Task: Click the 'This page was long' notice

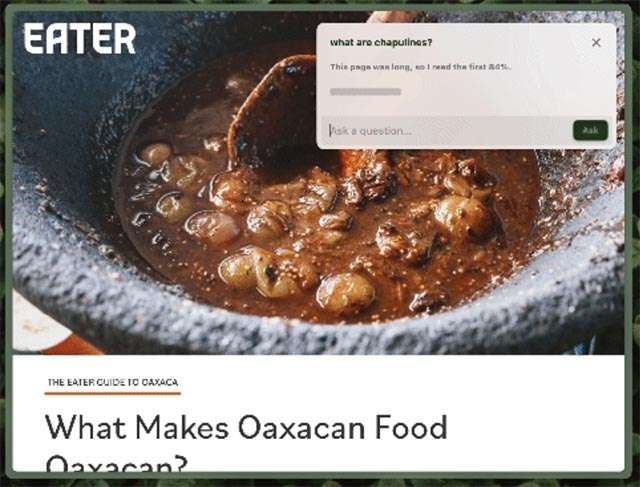Action: 420,67
